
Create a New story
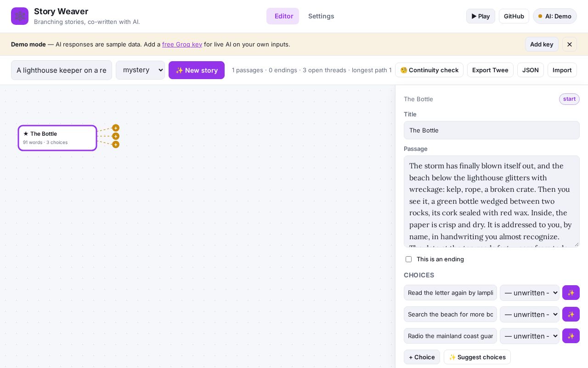(197, 70)
